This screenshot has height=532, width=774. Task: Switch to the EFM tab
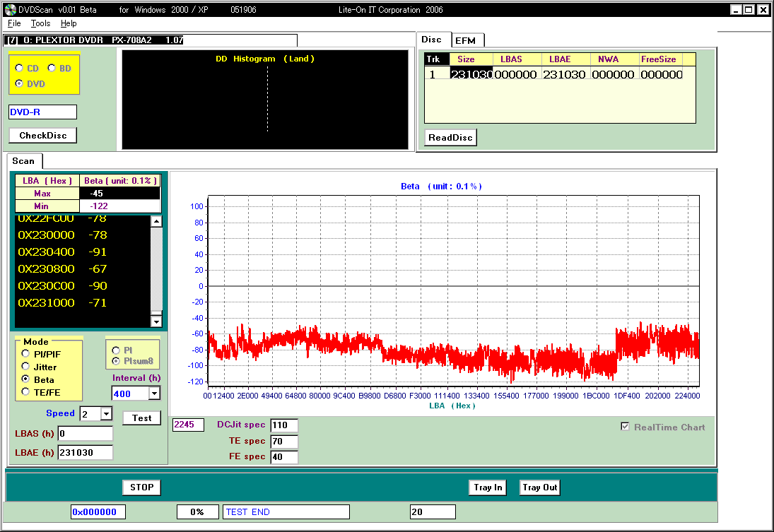465,40
